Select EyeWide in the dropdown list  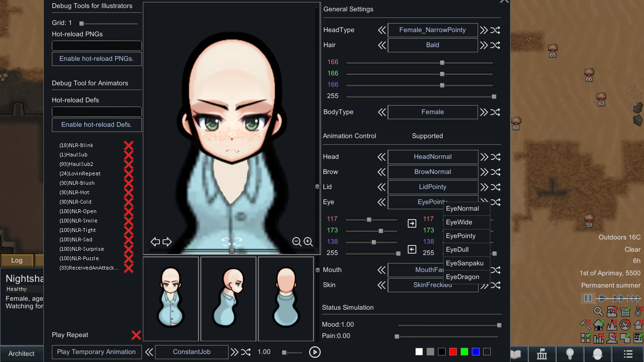click(x=467, y=222)
